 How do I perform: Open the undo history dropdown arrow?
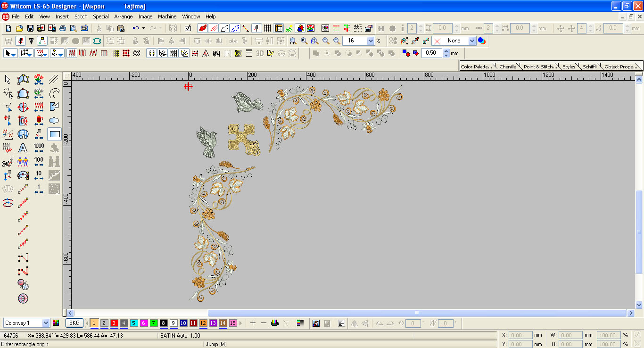coord(143,28)
